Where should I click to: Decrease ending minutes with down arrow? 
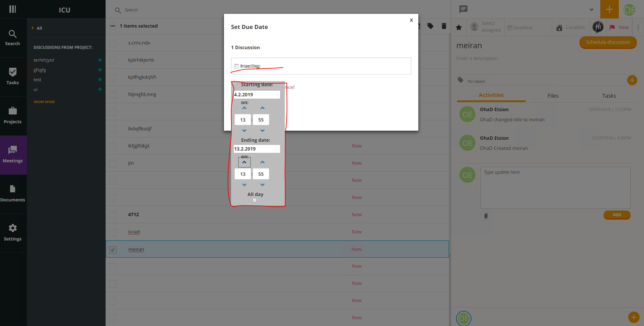[263, 185]
